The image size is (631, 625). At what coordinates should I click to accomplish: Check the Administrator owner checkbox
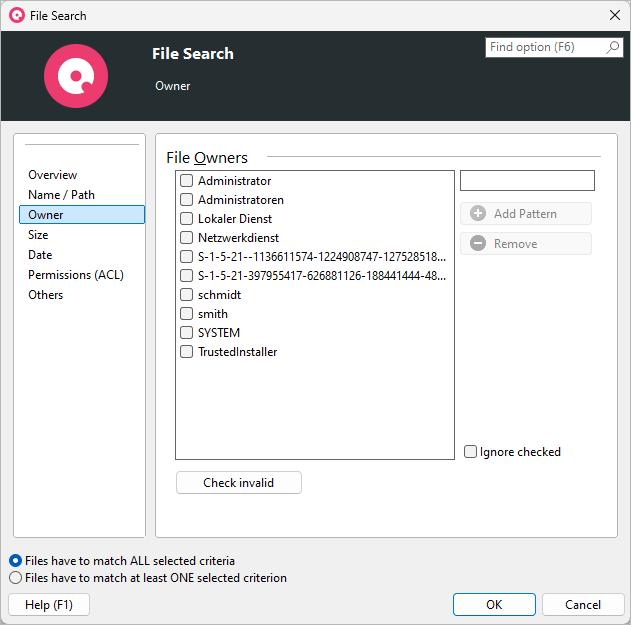pos(187,181)
